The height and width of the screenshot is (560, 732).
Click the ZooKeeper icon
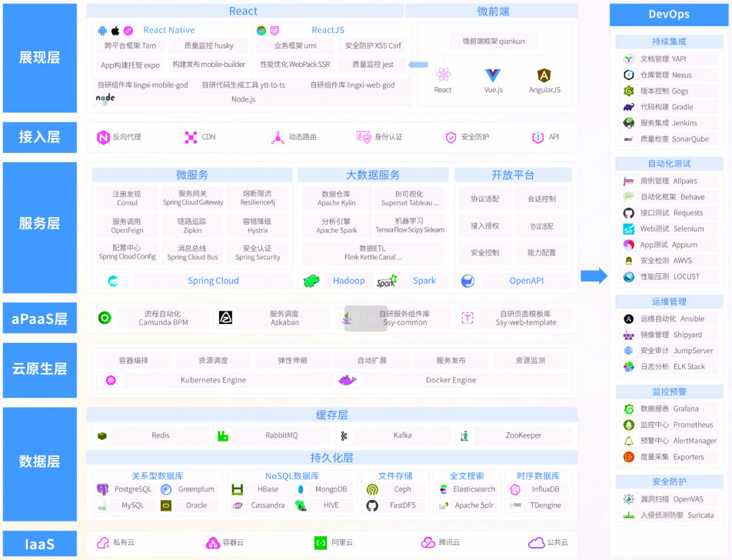point(464,435)
